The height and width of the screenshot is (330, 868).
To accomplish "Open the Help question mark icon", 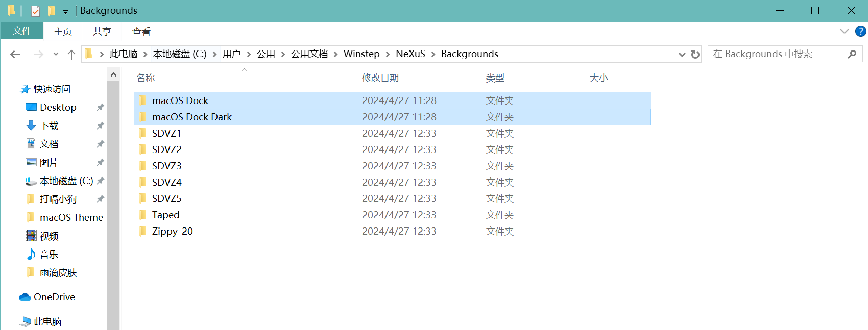I will click(x=860, y=32).
